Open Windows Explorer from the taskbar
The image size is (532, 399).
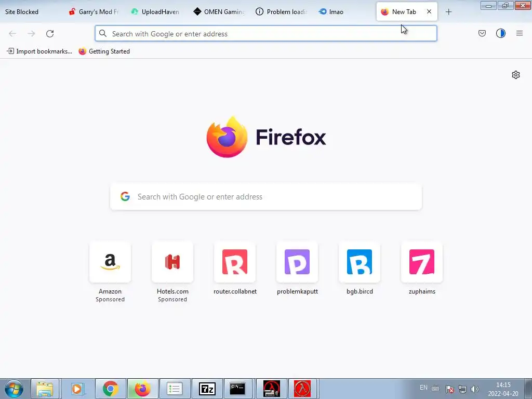click(x=45, y=389)
